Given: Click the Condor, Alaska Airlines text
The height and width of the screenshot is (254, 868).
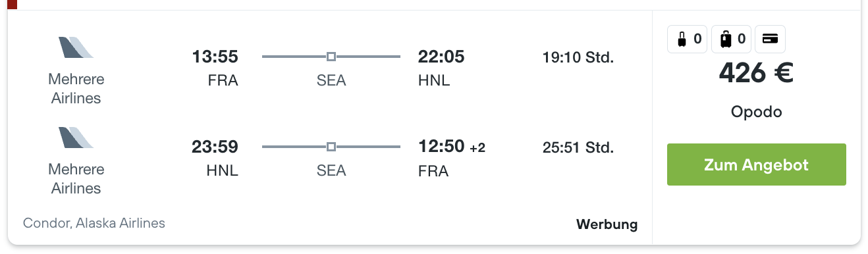Looking at the screenshot, I should (x=94, y=223).
